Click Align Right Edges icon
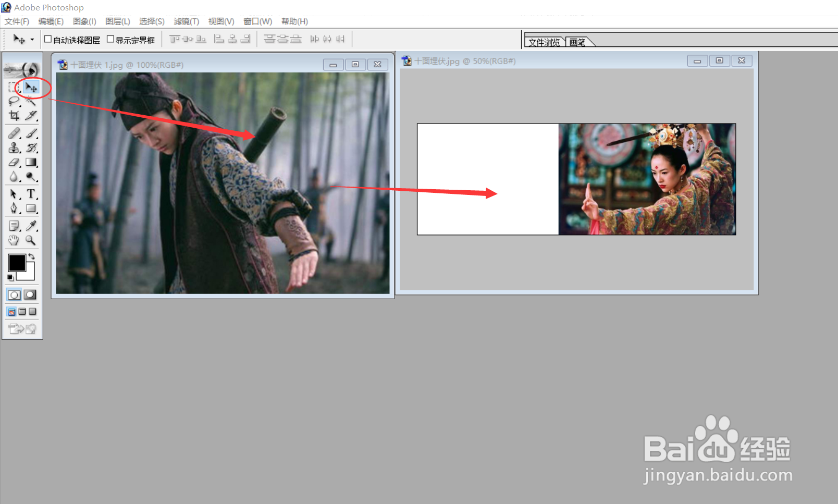 (245, 39)
